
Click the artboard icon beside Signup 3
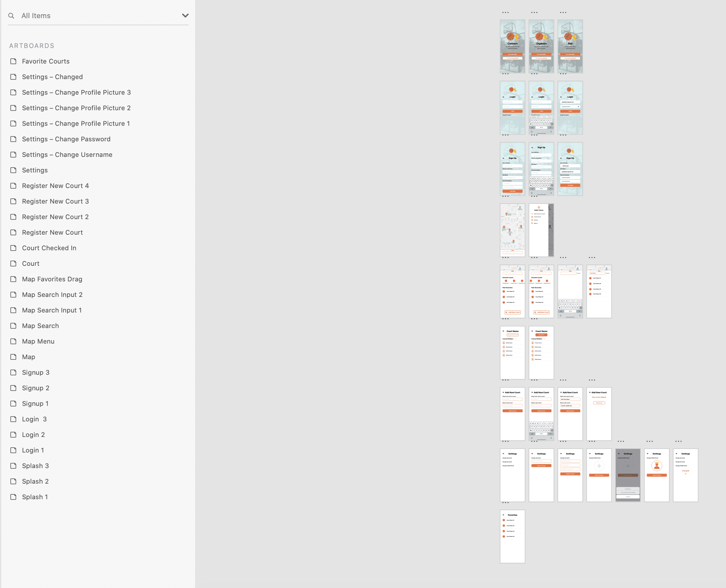tap(13, 372)
